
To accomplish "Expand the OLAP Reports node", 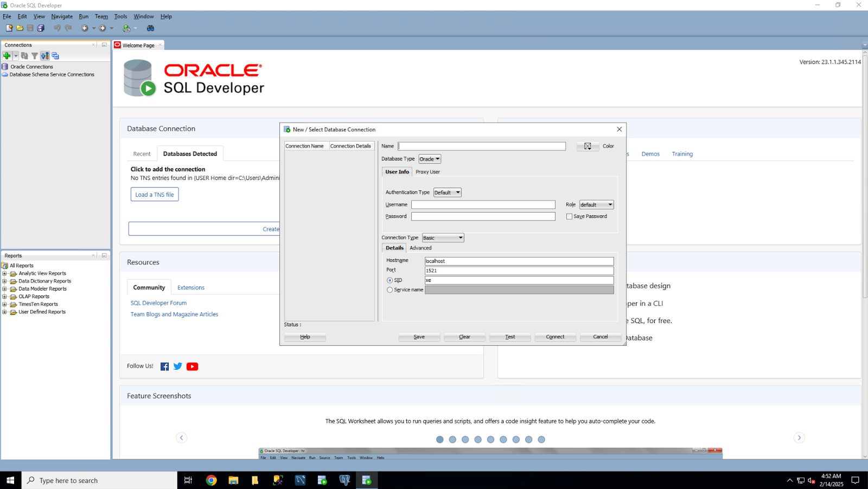I will coord(4,297).
